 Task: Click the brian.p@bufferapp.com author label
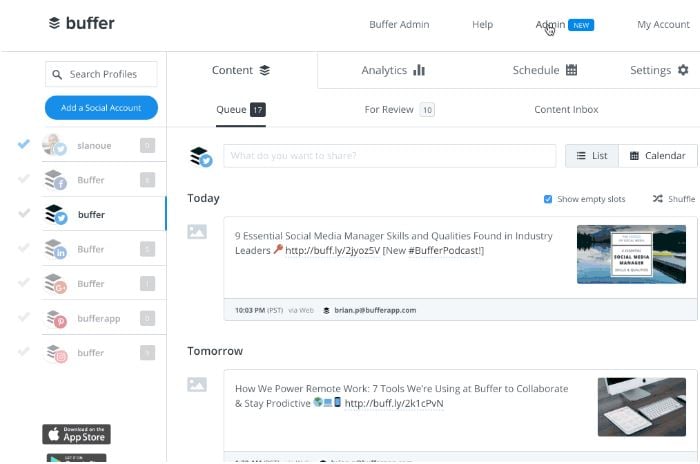tap(375, 310)
